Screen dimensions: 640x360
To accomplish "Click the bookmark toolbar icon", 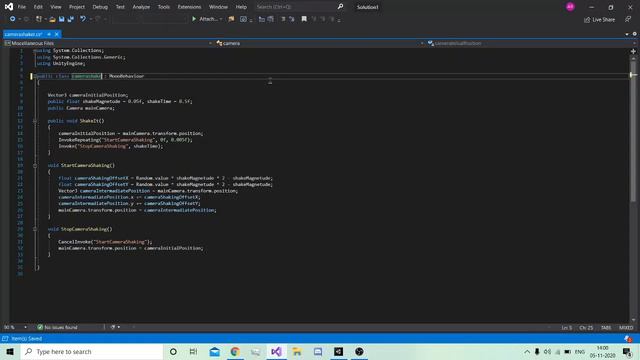I will click(x=304, y=19).
